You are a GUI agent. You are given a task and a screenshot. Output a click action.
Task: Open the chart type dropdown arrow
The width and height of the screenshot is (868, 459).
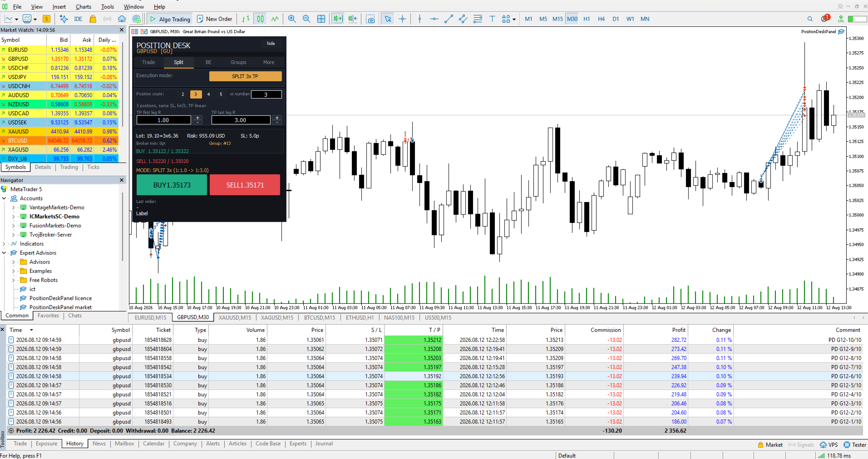tap(16, 20)
